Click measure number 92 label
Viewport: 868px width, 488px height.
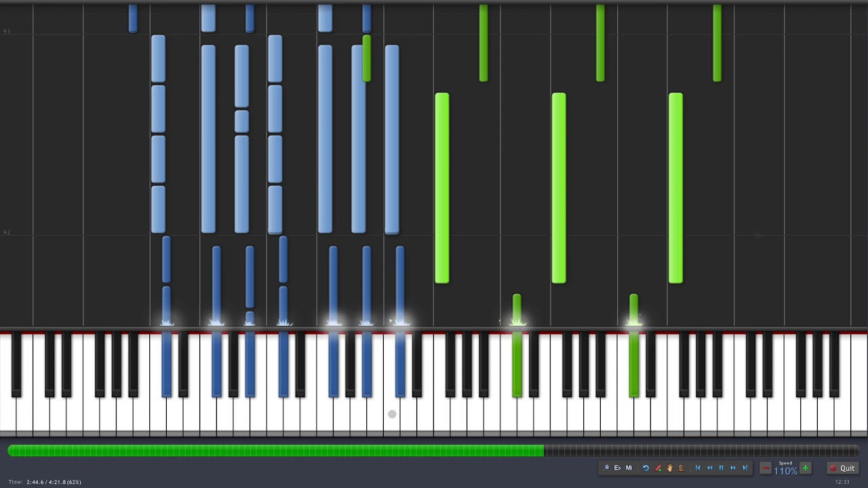click(x=6, y=232)
